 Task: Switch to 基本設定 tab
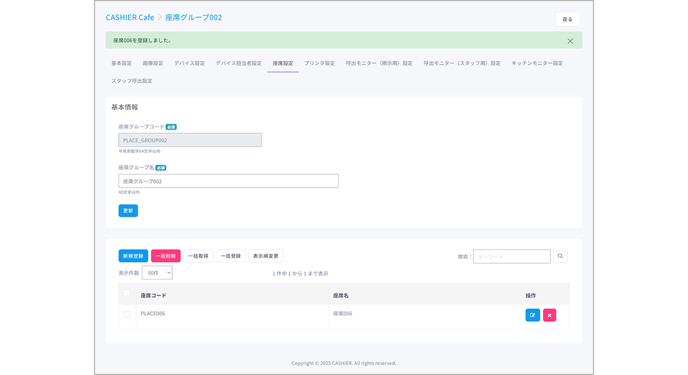point(122,63)
